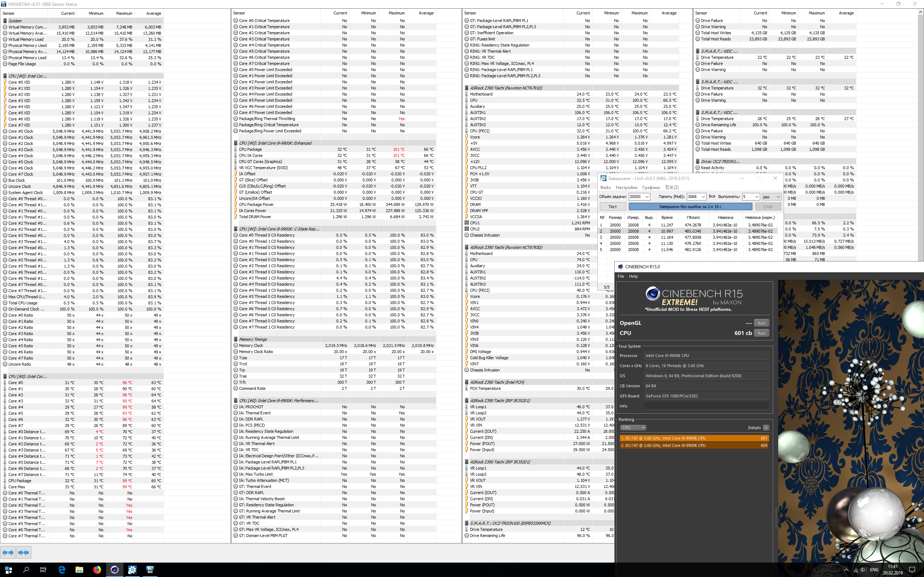924x577 pixels.
Task: Click the Details arrow in the Ranking panel
Action: pyautogui.click(x=766, y=428)
